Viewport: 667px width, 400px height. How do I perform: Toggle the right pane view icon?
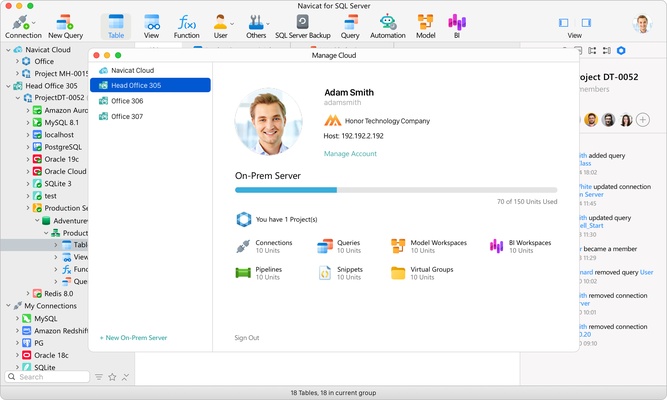coord(586,23)
